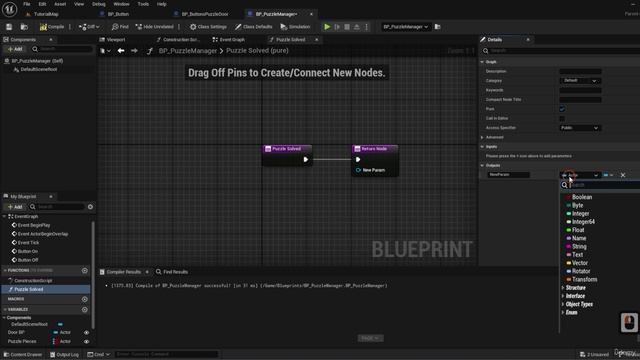640x360 pixels.
Task: Toggle Hide Unrelated nodes
Action: (x=154, y=27)
